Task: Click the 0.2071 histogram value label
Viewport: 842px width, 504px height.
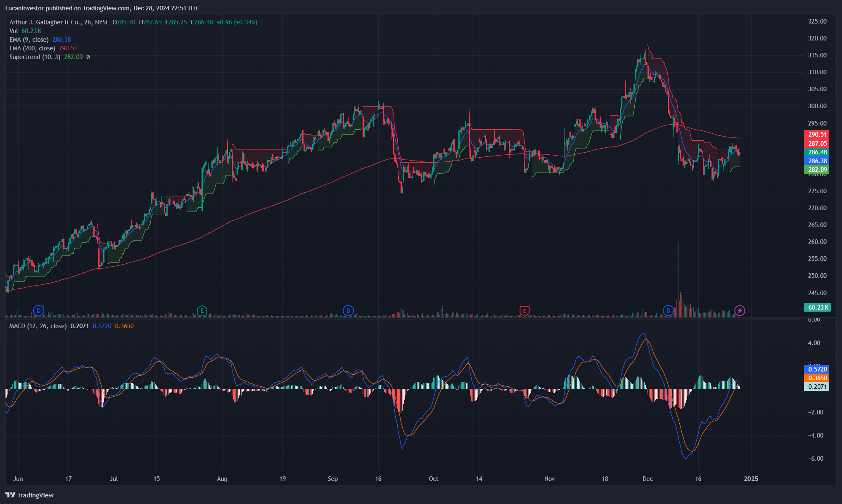Action: 817,387
